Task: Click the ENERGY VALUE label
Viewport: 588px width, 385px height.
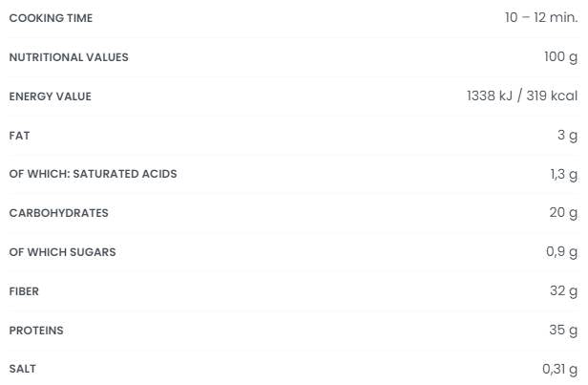Action: pos(51,96)
